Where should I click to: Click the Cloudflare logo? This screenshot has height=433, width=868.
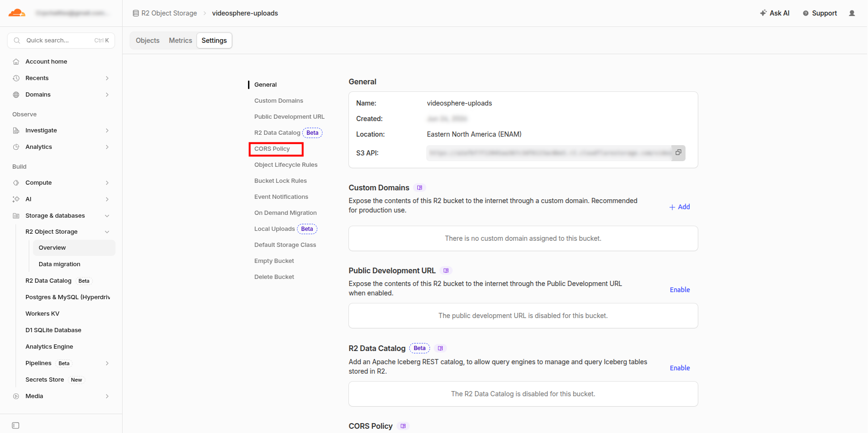(x=17, y=13)
